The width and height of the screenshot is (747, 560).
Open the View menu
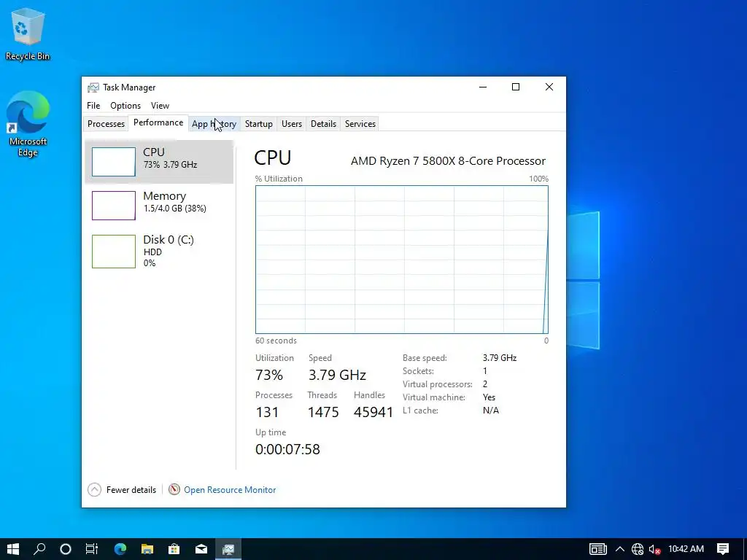pos(160,106)
